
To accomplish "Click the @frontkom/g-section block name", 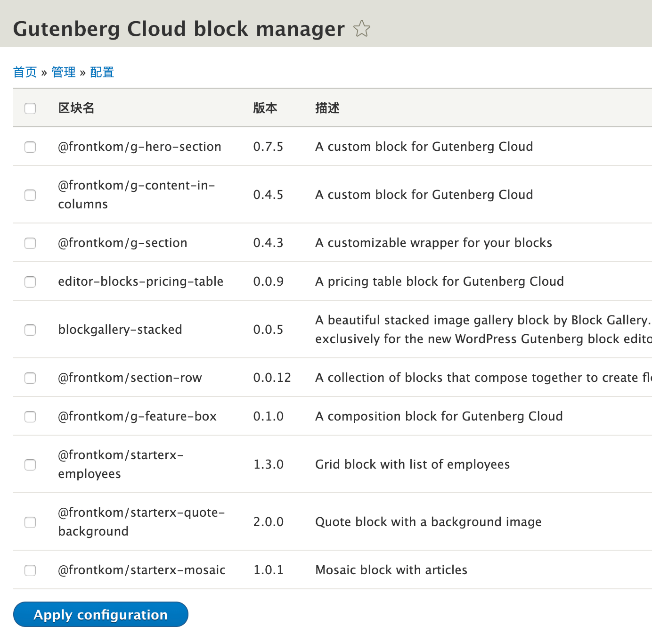I will coord(122,243).
